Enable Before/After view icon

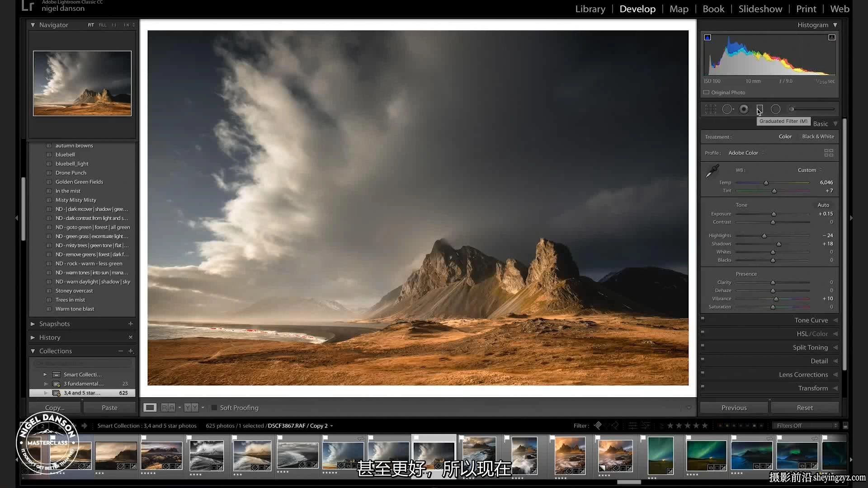pos(191,408)
